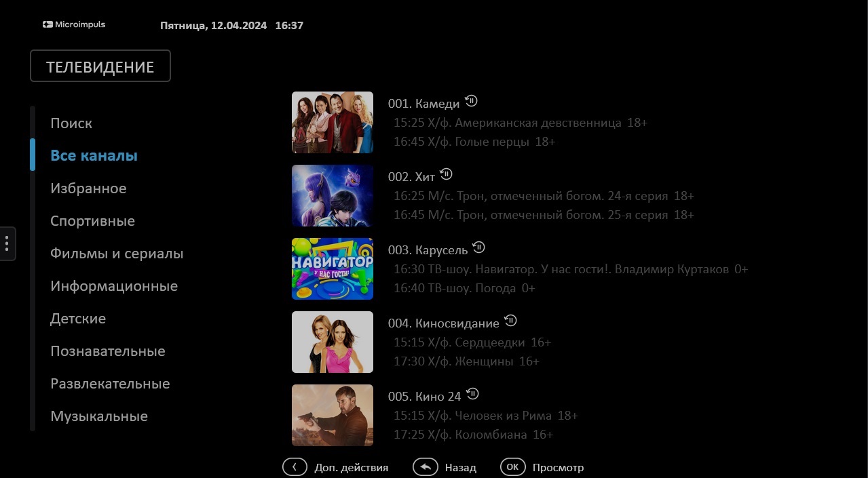Click program Навигатор. У нас гости!
868x478 pixels.
tap(571, 269)
